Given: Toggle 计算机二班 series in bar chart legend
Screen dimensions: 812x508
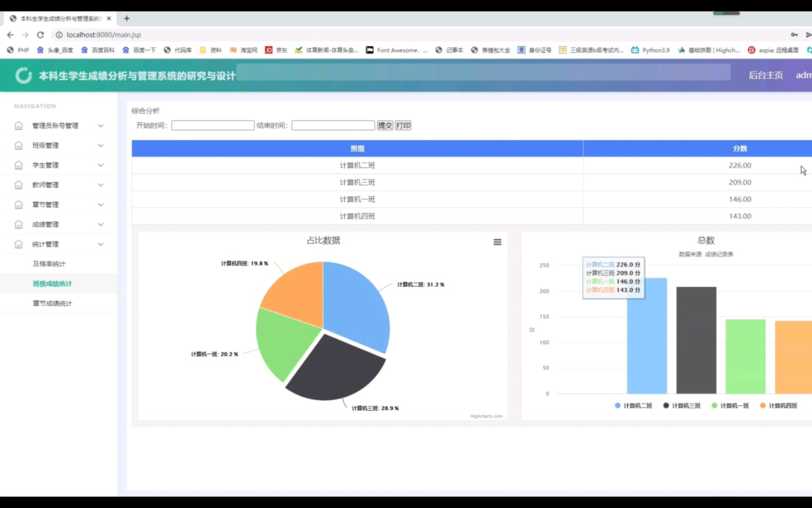Looking at the screenshot, I should pos(633,405).
